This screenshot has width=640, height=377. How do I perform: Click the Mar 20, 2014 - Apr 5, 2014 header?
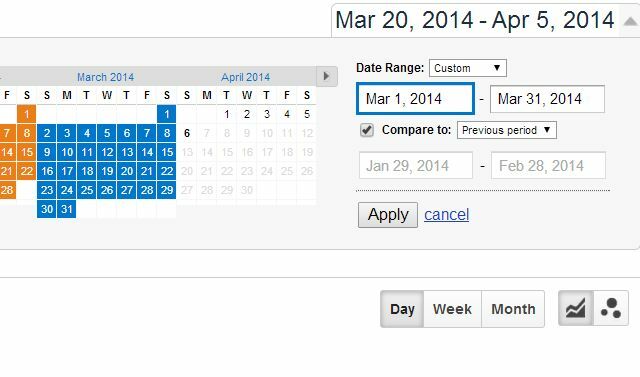coord(475,20)
